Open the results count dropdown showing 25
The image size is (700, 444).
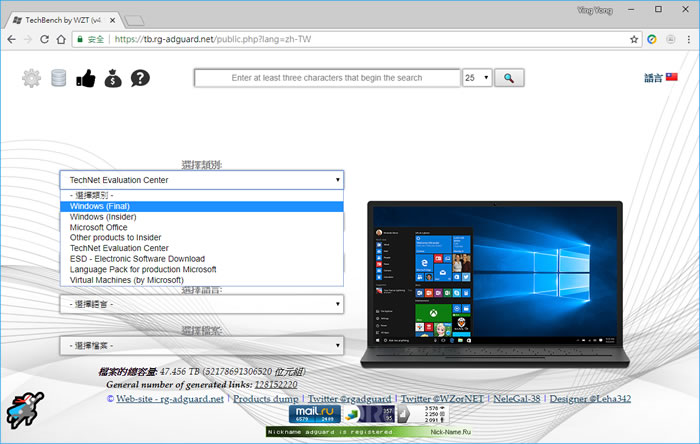point(476,78)
